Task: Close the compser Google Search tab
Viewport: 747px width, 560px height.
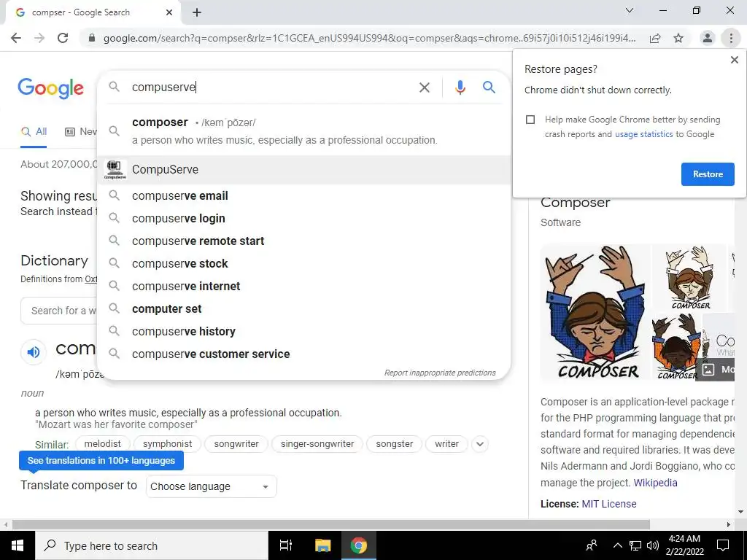Action: pos(169,13)
